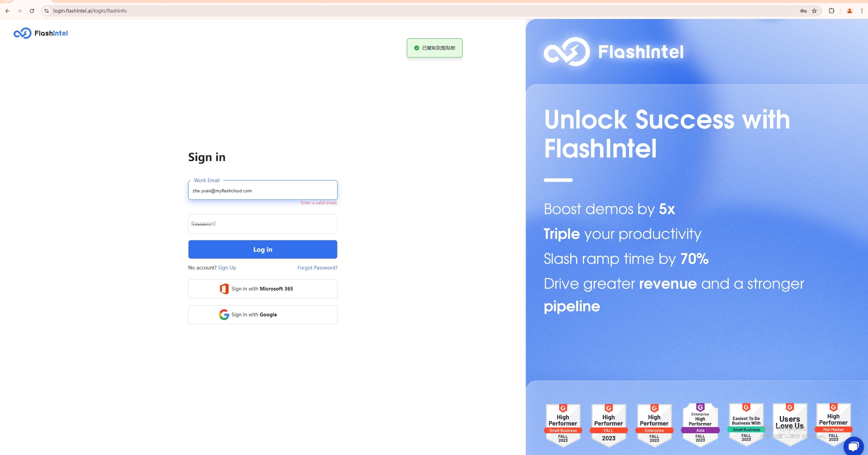Click the blue Log in button
The height and width of the screenshot is (455, 868).
[x=263, y=249]
